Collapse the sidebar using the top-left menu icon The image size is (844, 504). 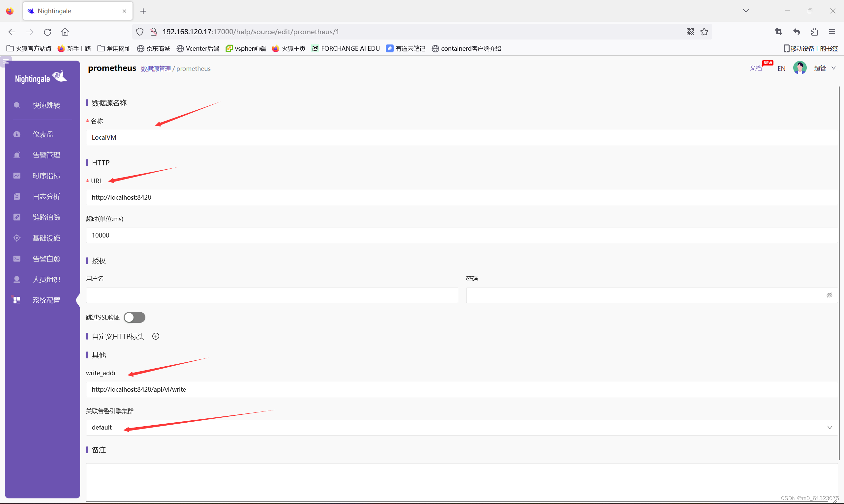tap(6, 62)
